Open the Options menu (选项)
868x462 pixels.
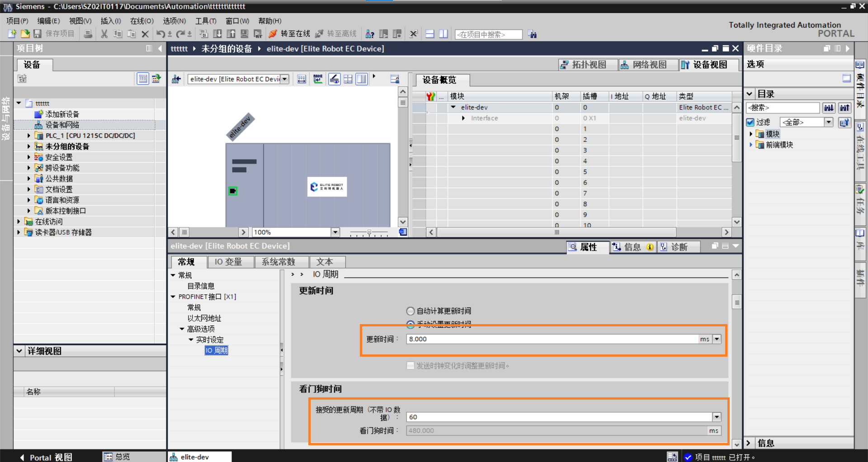[x=174, y=21]
